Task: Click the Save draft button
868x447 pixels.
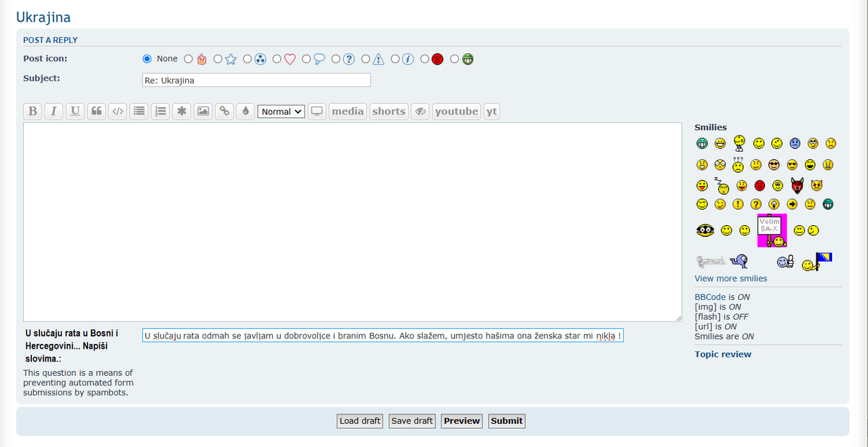Action: coord(412,421)
